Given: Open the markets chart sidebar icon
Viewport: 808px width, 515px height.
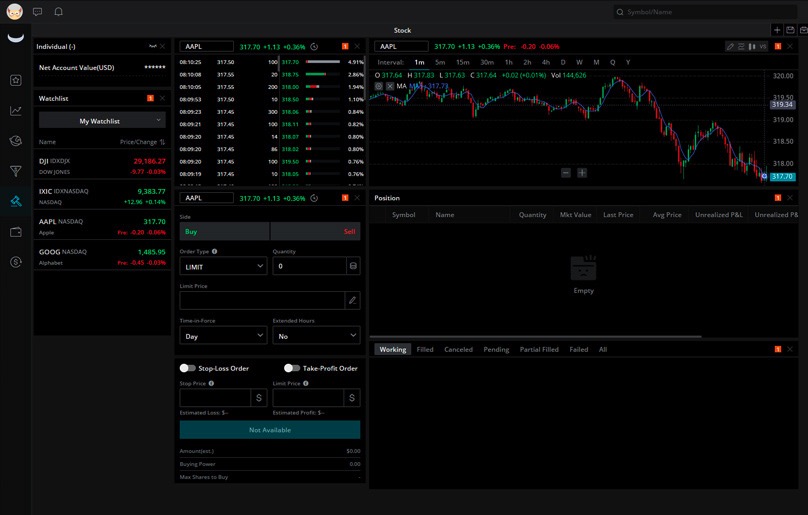Looking at the screenshot, I should pos(15,110).
